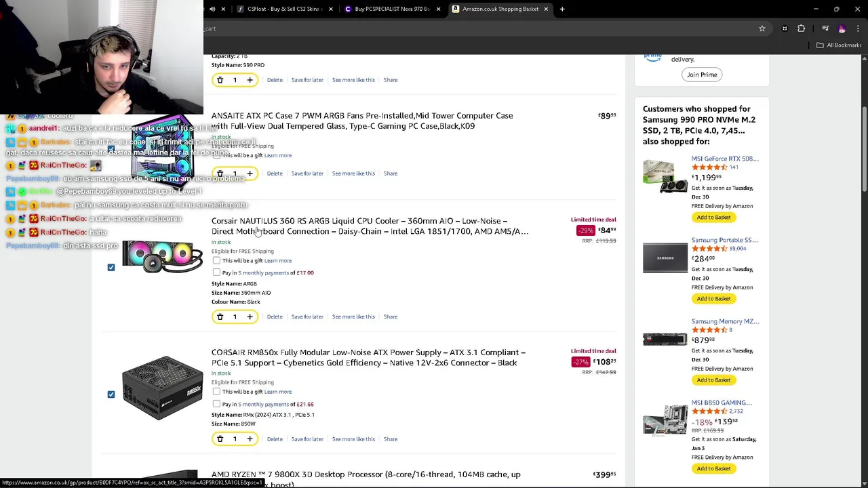Viewport: 868px width, 488px height.
Task: Mute the audio-playing browser tab
Action: [x=212, y=9]
